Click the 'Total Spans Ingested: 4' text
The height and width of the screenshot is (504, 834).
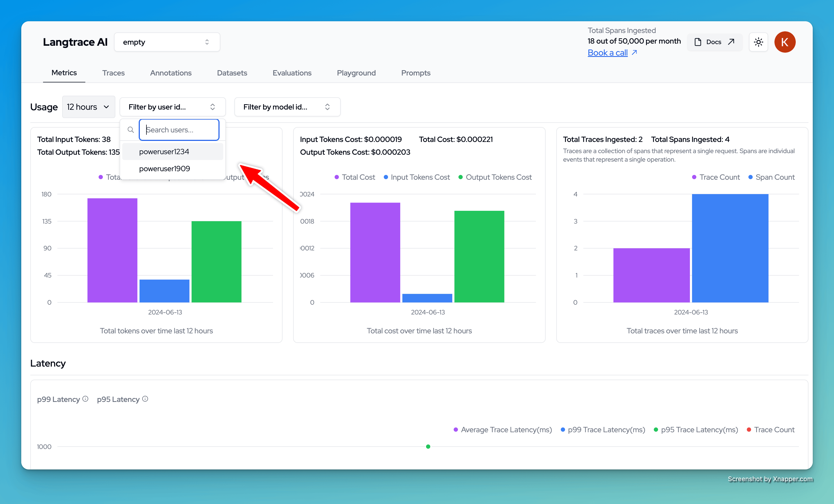[690, 140]
